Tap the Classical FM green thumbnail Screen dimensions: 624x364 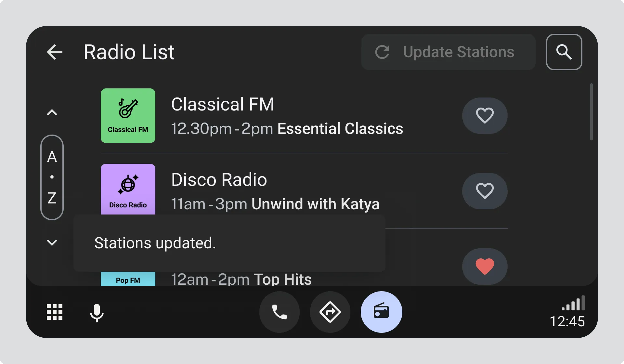click(128, 116)
